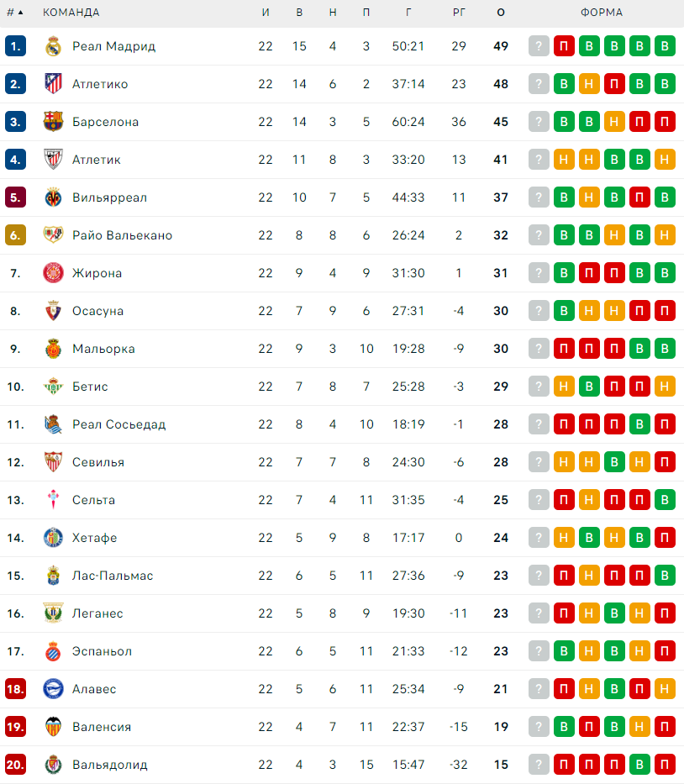Open the Реал Сосьедад team page
The width and height of the screenshot is (684, 784).
[118, 424]
